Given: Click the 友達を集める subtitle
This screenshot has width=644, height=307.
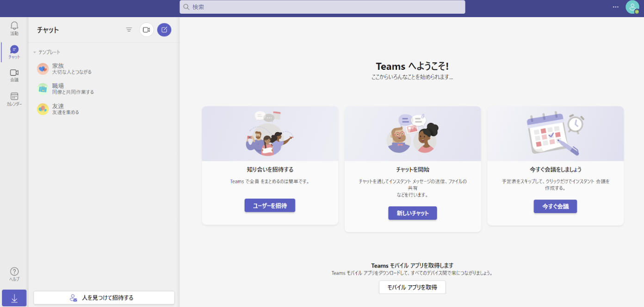Looking at the screenshot, I should tap(66, 112).
